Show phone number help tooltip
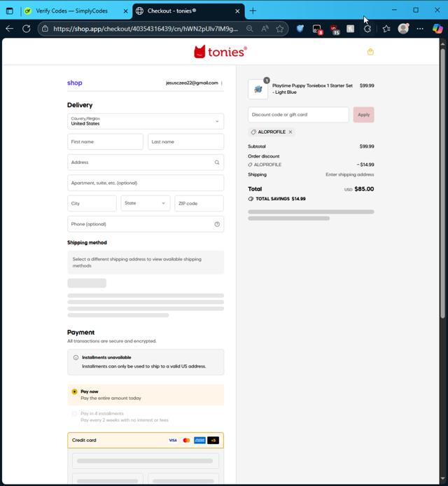This screenshot has width=448, height=486. pyautogui.click(x=217, y=224)
